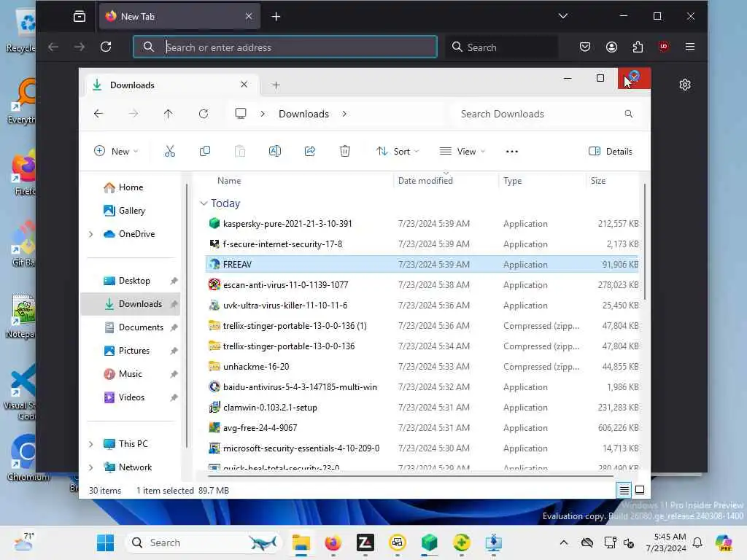Viewport: 747px width, 560px height.
Task: Go back in File Explorer
Action: coord(98,114)
